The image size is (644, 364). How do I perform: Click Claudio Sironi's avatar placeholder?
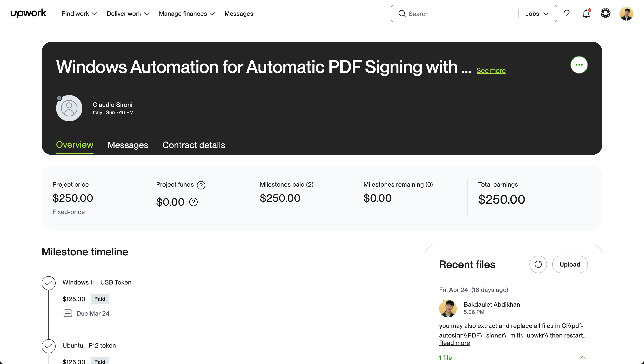pos(69,108)
